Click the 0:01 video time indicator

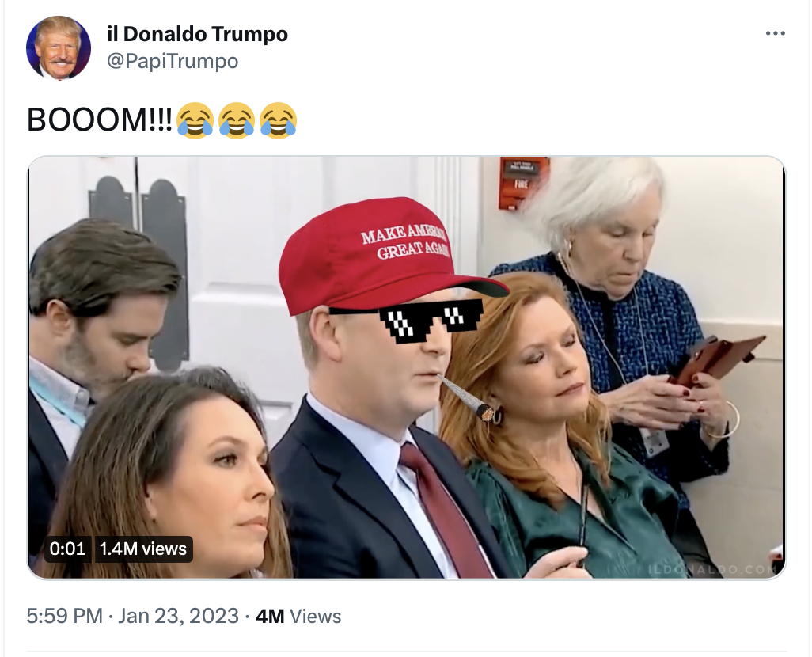pos(68,549)
